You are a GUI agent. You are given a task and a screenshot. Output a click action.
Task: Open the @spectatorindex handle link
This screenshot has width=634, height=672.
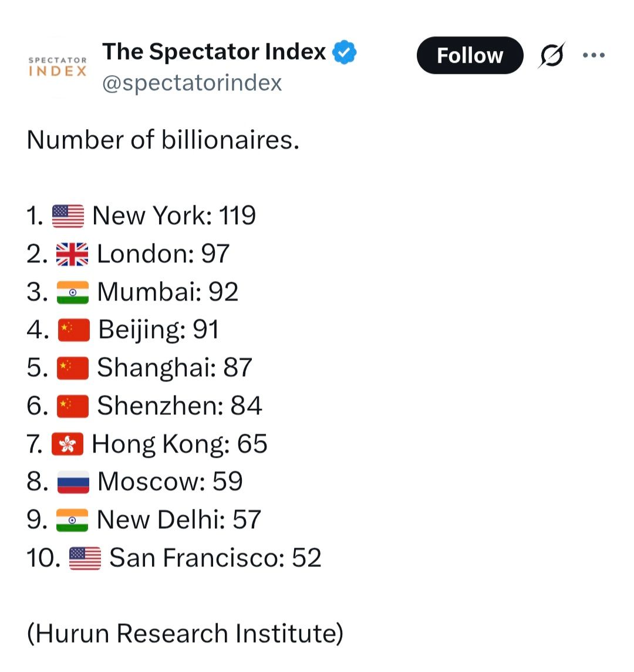tap(192, 83)
